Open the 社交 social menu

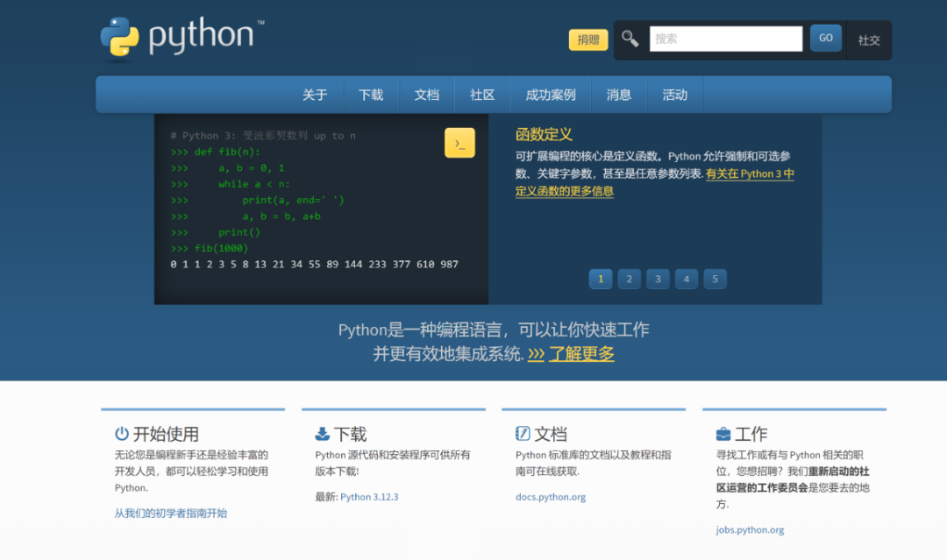click(x=869, y=39)
